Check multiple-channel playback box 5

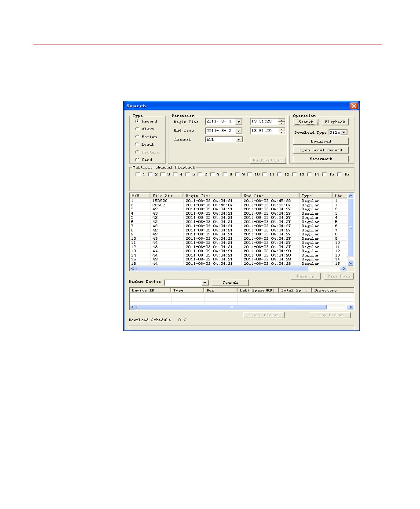click(188, 174)
